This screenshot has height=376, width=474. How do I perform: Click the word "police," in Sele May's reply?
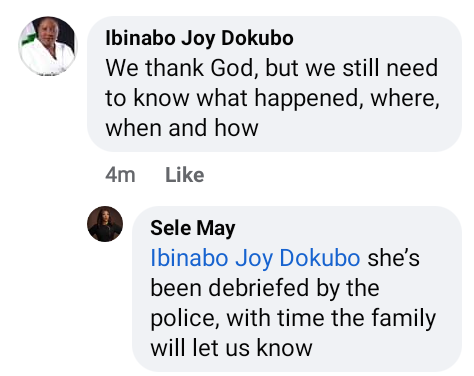pyautogui.click(x=185, y=319)
